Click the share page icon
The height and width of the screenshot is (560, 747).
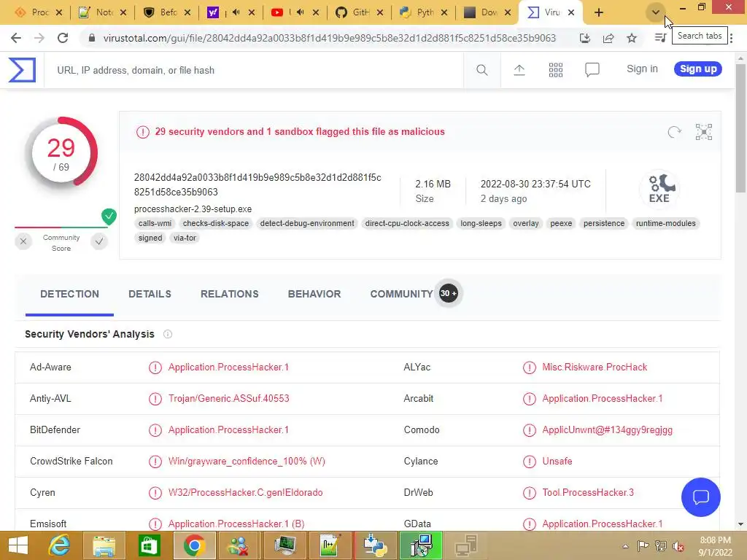point(608,38)
